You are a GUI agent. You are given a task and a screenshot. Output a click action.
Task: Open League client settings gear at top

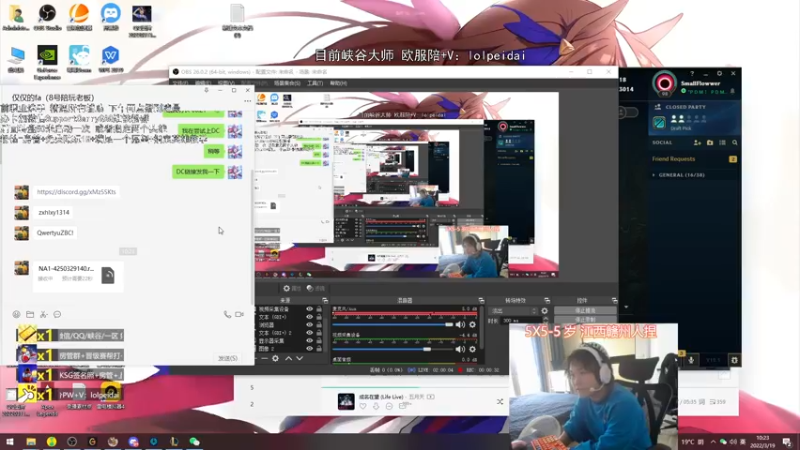(x=719, y=73)
